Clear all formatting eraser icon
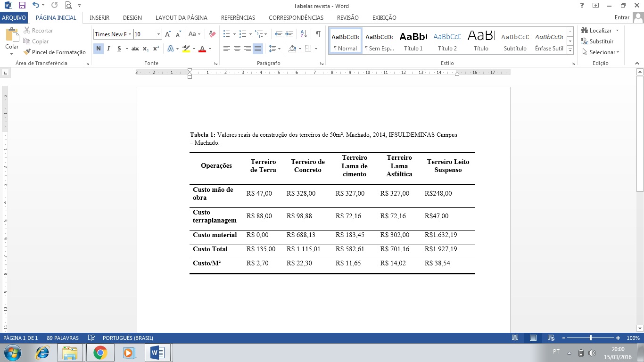Image resolution: width=644 pixels, height=362 pixels. 212,34
